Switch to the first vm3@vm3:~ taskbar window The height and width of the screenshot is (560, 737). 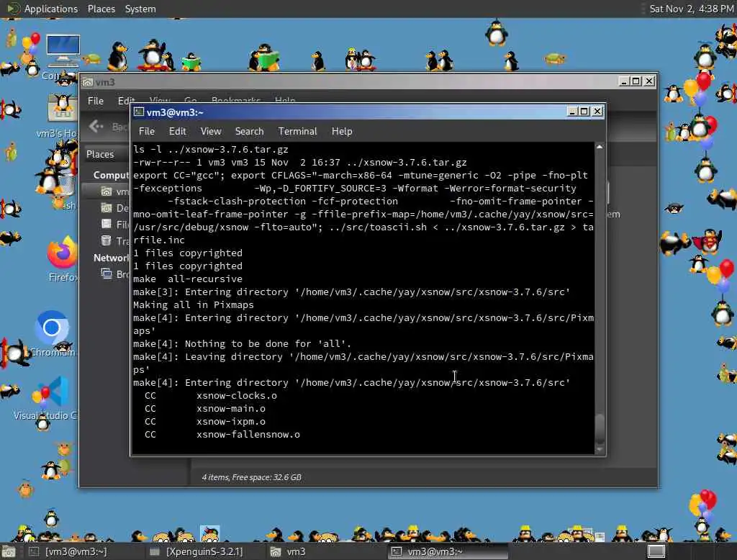click(x=68, y=551)
